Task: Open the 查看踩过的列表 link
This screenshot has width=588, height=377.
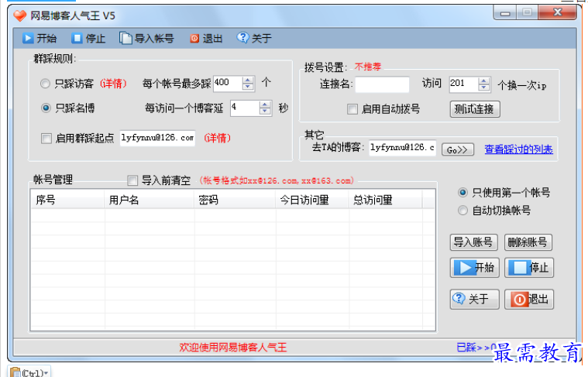Action: pos(518,149)
